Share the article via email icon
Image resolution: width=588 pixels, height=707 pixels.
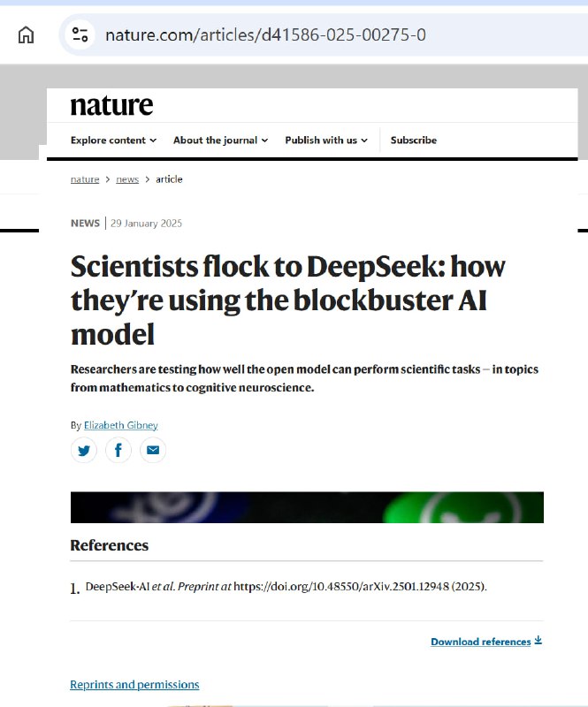point(153,450)
